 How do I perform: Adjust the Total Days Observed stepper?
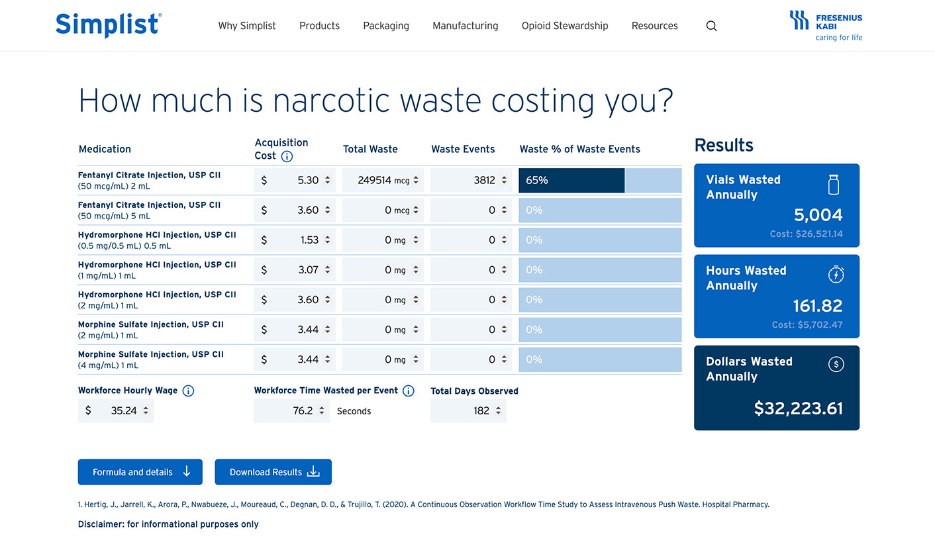(x=498, y=410)
